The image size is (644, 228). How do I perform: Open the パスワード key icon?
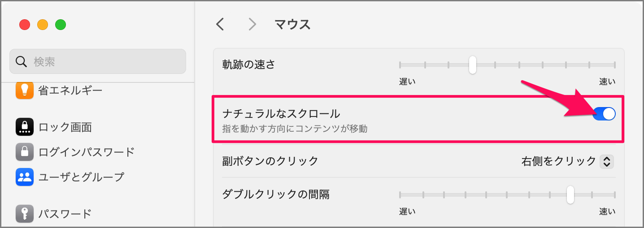click(x=25, y=214)
